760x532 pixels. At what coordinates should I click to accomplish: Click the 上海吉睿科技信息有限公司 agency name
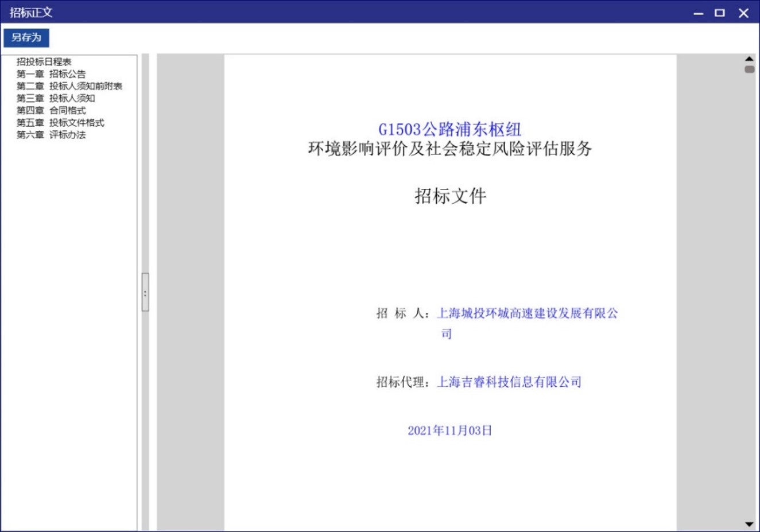click(x=510, y=382)
